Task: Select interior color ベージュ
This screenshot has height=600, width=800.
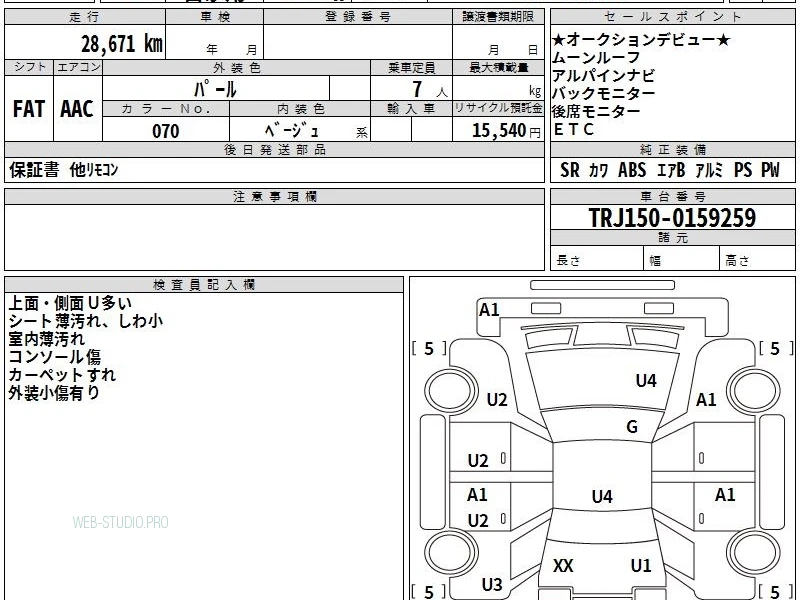Action: [292, 131]
